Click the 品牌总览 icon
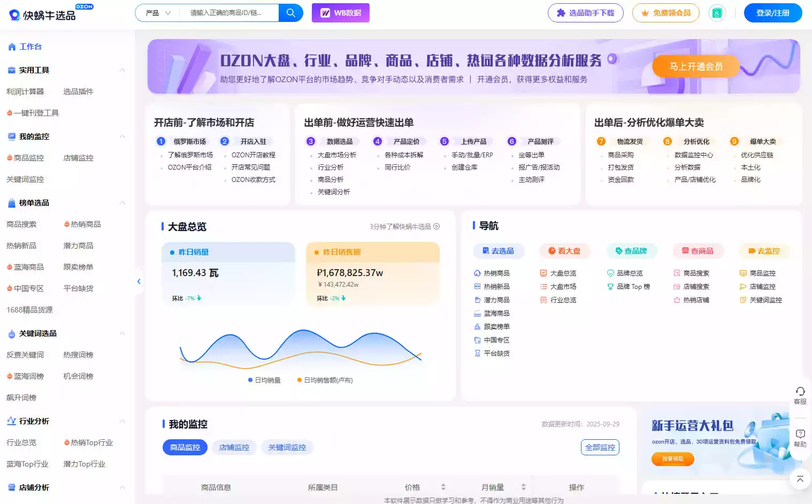Image resolution: width=812 pixels, height=504 pixels. pos(610,273)
